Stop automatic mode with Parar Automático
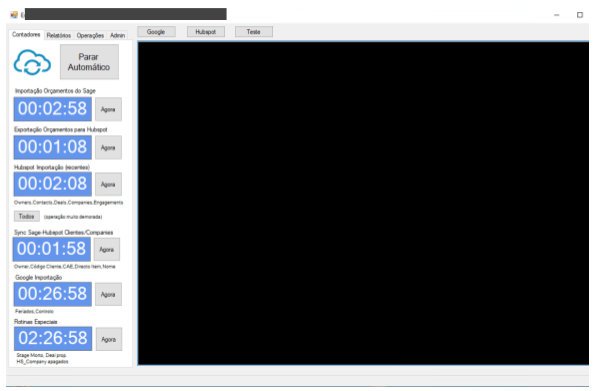This screenshot has width=603, height=391. pyautogui.click(x=89, y=62)
